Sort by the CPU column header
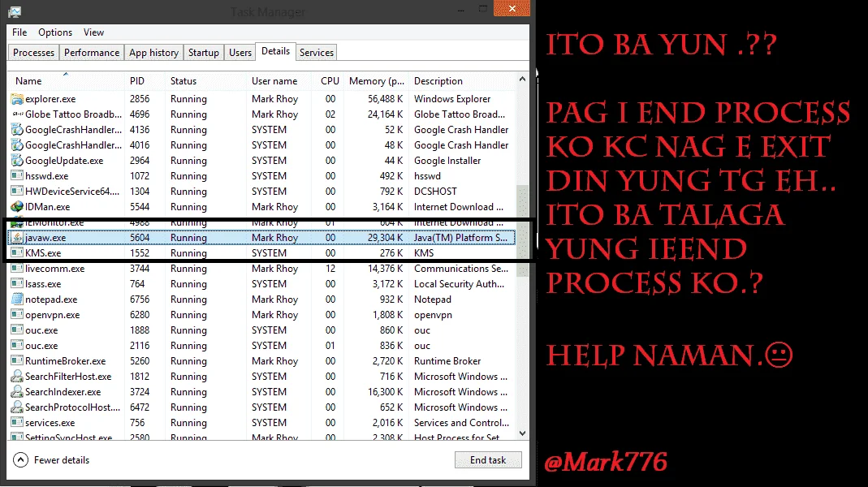Viewport: 868px width, 487px height. point(328,81)
